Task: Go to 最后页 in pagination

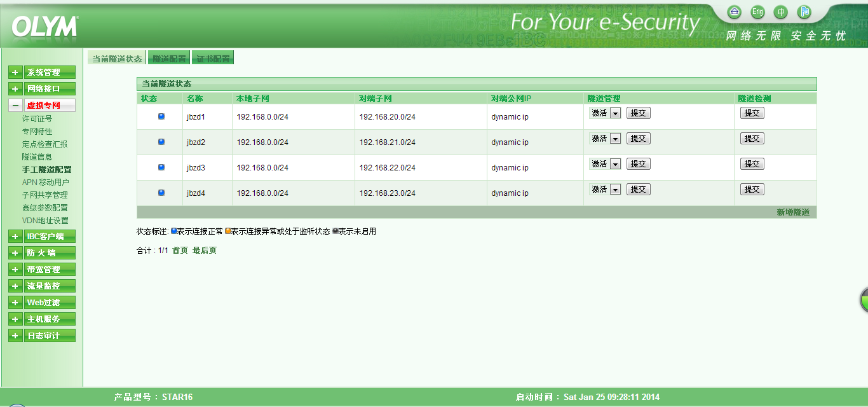Action: click(x=205, y=251)
